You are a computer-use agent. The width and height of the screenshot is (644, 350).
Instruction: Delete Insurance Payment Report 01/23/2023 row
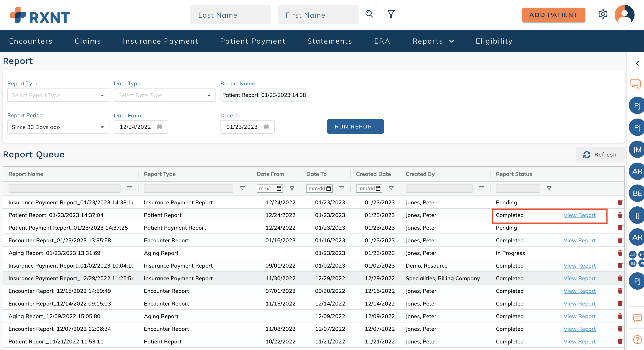tap(620, 202)
